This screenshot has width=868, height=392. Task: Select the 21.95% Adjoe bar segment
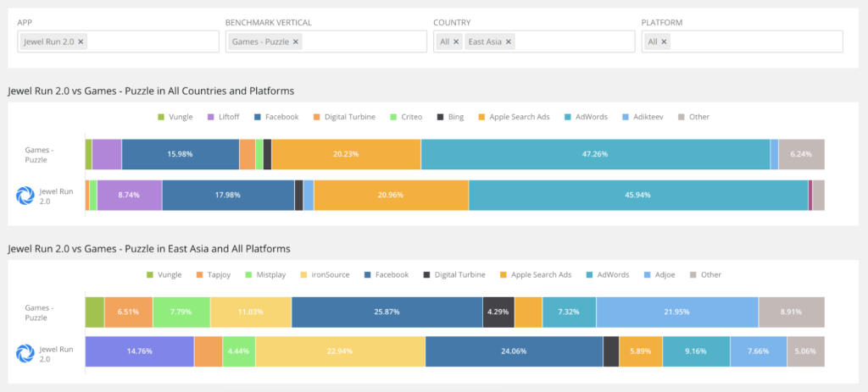tap(677, 312)
